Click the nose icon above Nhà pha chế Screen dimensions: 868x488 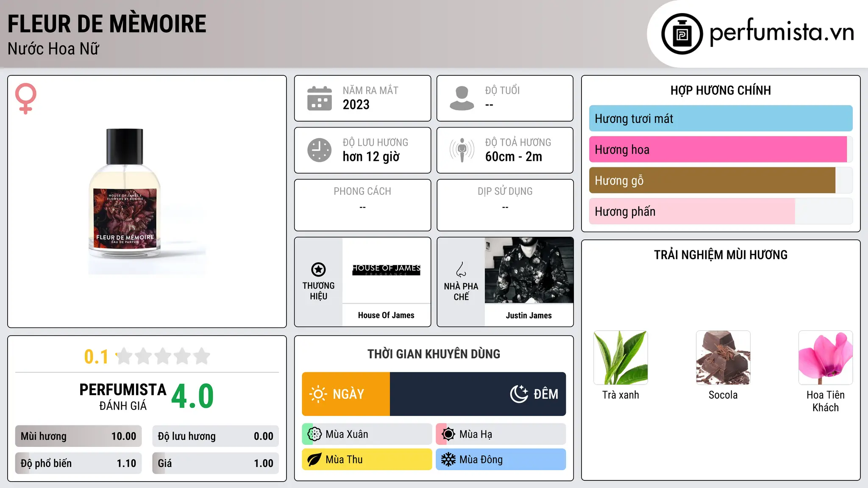click(461, 269)
